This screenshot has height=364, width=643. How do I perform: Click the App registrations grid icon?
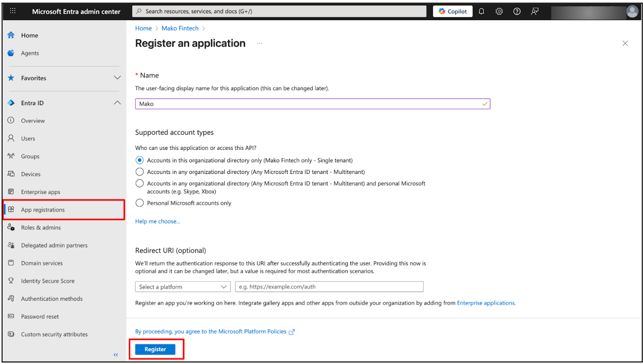tap(11, 209)
